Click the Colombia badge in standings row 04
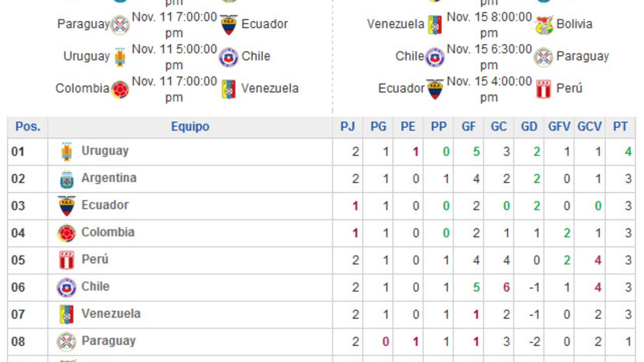Viewport: 644px width, 362px height. [x=66, y=233]
